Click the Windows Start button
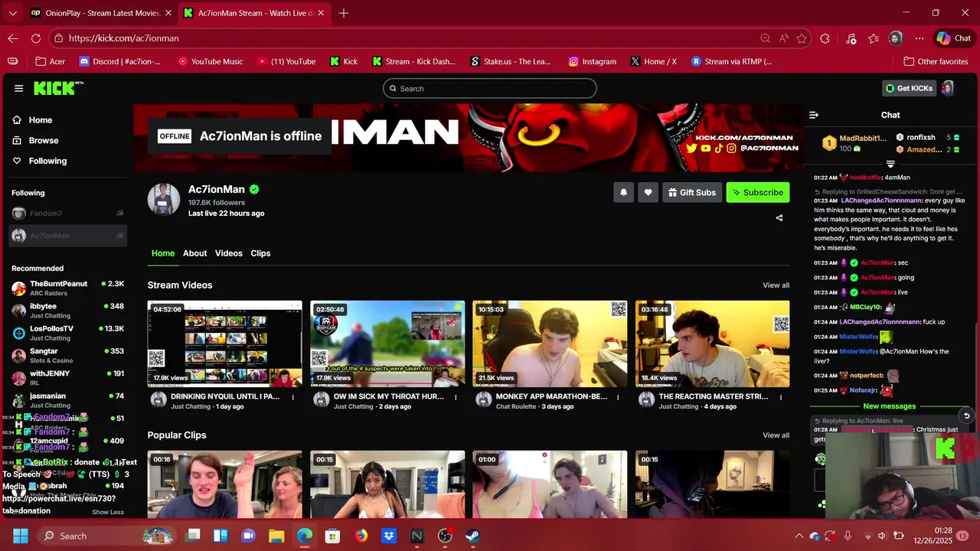980x551 pixels. (x=20, y=536)
